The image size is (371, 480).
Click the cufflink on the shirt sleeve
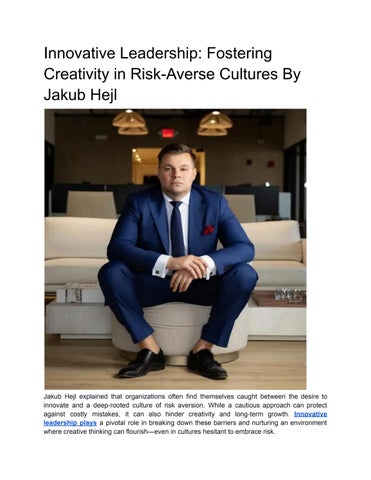pyautogui.click(x=156, y=272)
